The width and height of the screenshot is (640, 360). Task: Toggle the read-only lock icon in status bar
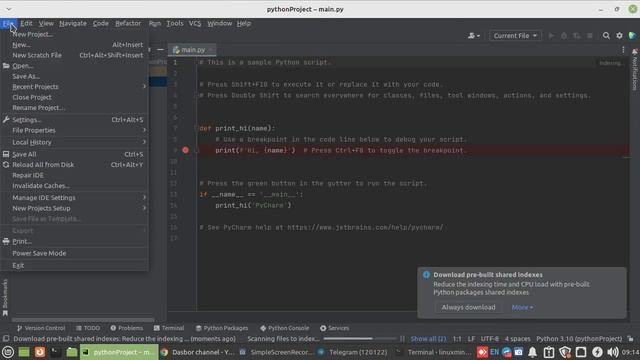coord(631,339)
